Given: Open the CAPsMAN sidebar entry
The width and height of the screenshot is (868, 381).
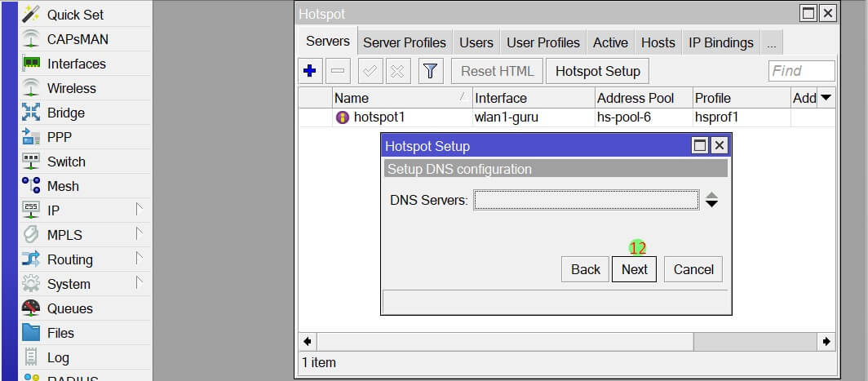Looking at the screenshot, I should [77, 39].
